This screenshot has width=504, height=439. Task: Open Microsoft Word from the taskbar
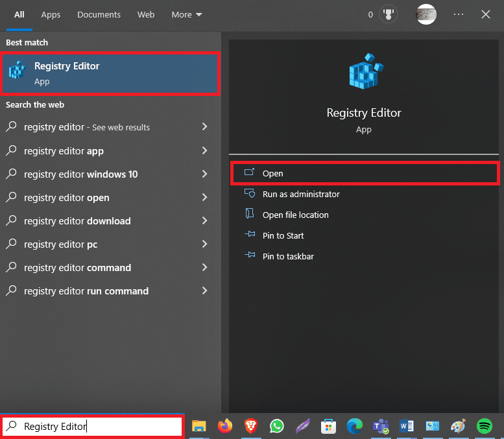(x=406, y=427)
